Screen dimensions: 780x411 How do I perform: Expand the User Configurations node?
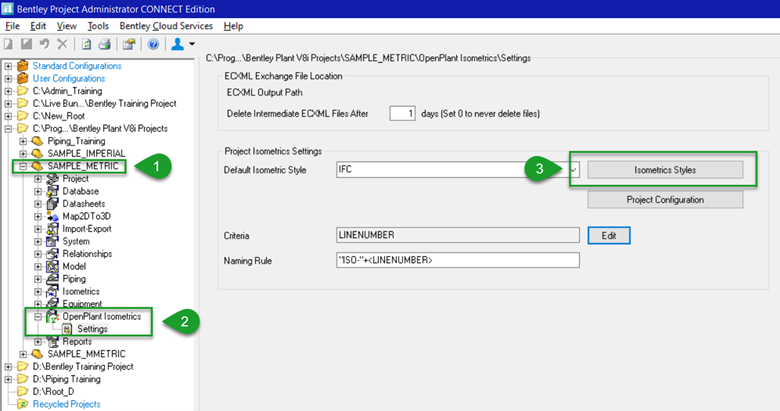pos(8,78)
